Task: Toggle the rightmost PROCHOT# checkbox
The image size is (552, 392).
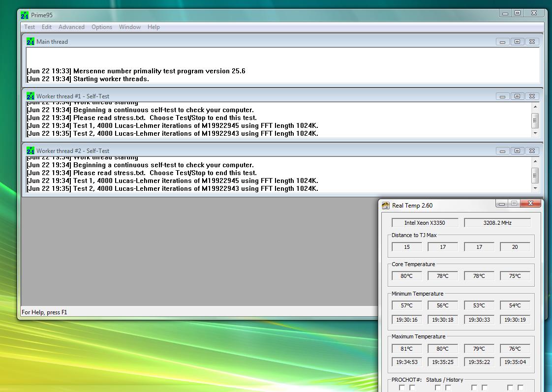Action: pos(521,388)
